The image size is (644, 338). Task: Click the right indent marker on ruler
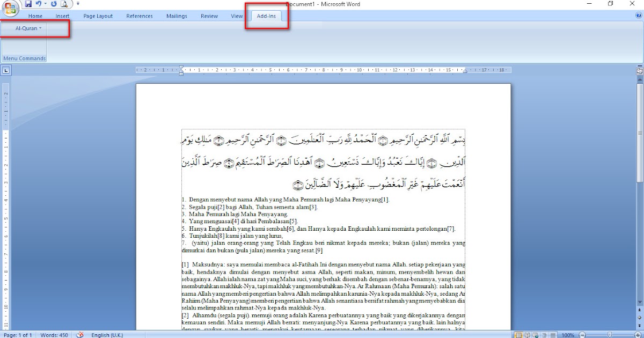coord(465,71)
